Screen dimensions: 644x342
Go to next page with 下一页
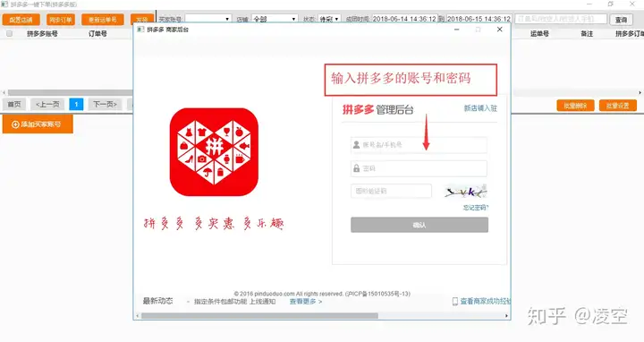(106, 105)
